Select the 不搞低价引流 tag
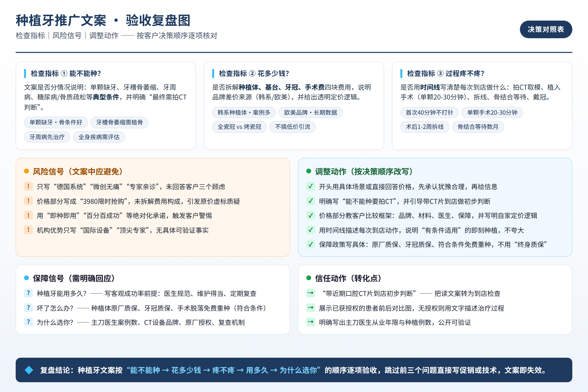The width and height of the screenshot is (588, 392). point(293,127)
